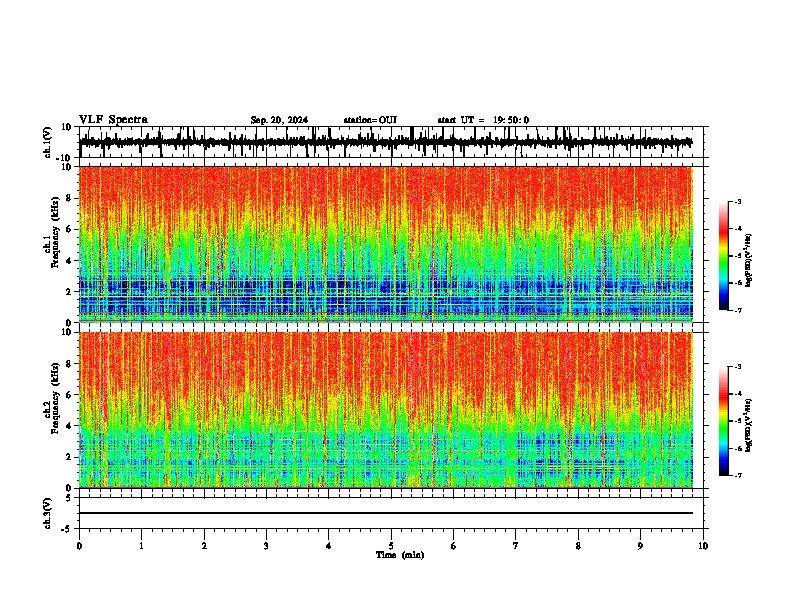Click inside the ch.1 frequency spectrogram

(x=386, y=244)
